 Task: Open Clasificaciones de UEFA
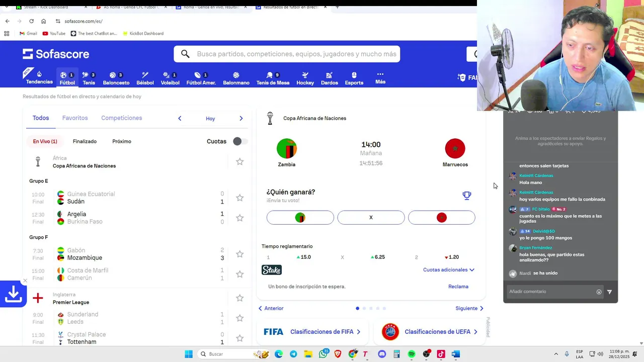pyautogui.click(x=429, y=332)
